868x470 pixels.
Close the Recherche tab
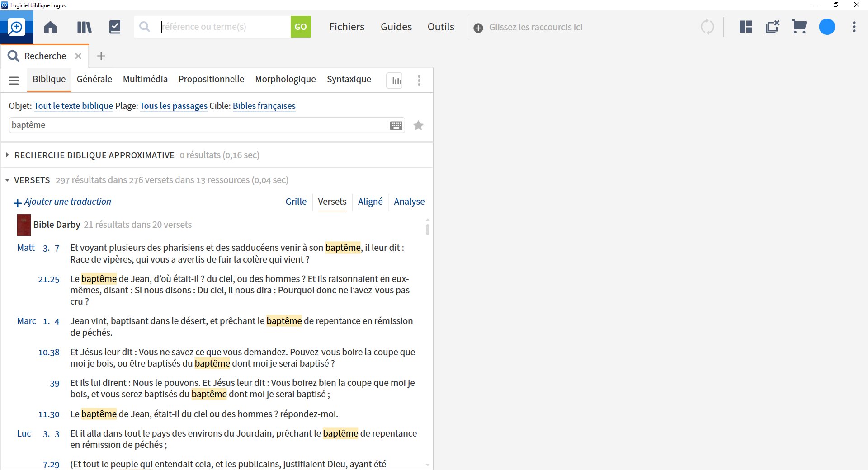click(78, 56)
